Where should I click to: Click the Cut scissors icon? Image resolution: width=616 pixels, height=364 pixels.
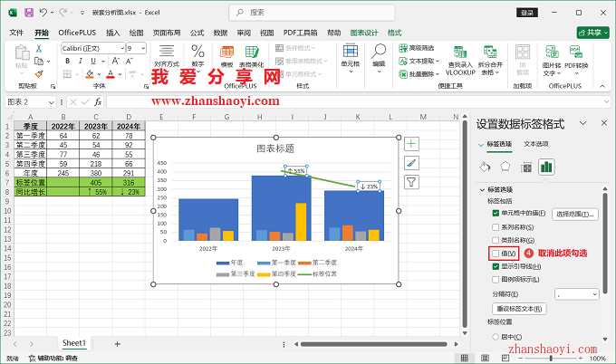point(38,48)
